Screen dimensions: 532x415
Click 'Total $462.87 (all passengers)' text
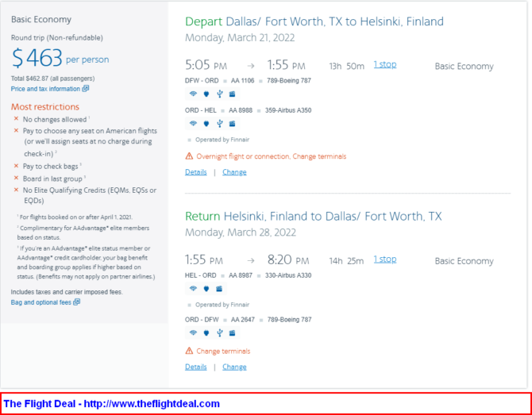click(x=53, y=79)
